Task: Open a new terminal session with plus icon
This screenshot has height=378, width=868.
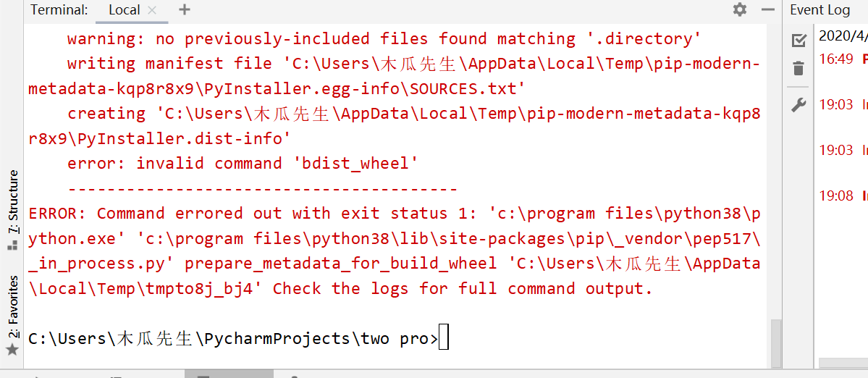Action: click(x=185, y=10)
